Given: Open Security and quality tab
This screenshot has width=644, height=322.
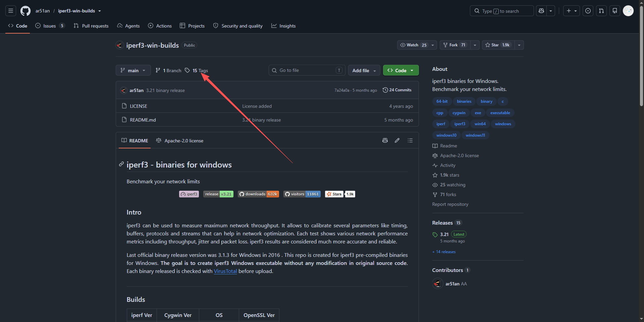Looking at the screenshot, I should [238, 26].
